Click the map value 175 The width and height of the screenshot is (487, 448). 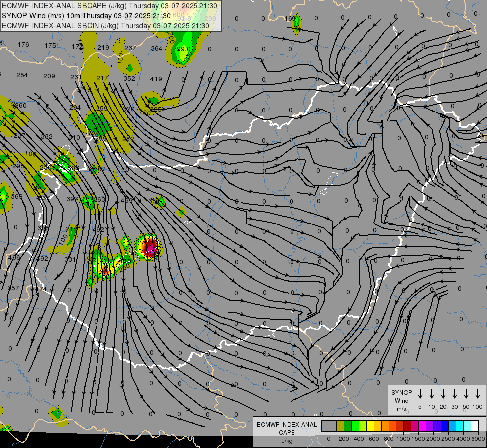(50, 45)
